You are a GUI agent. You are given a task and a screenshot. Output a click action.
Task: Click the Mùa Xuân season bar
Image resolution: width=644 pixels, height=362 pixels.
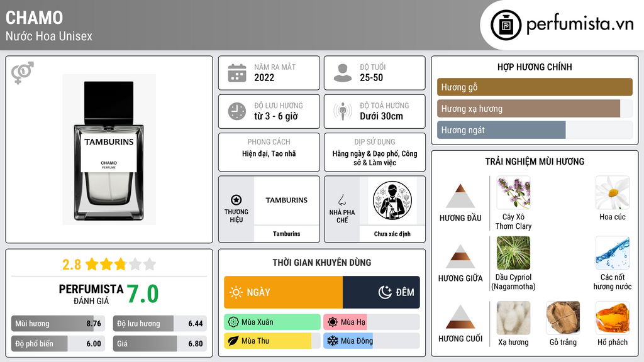pyautogui.click(x=272, y=322)
